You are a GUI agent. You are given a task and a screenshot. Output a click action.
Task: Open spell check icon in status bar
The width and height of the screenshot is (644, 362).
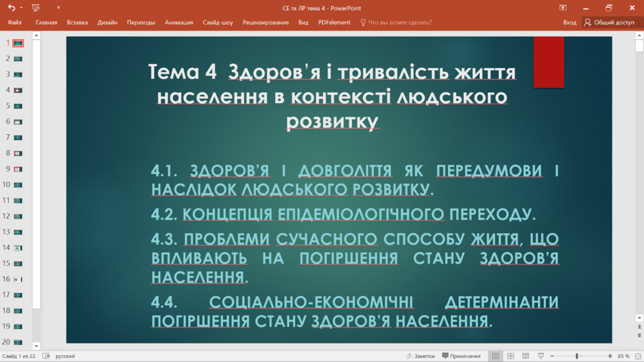pyautogui.click(x=46, y=356)
